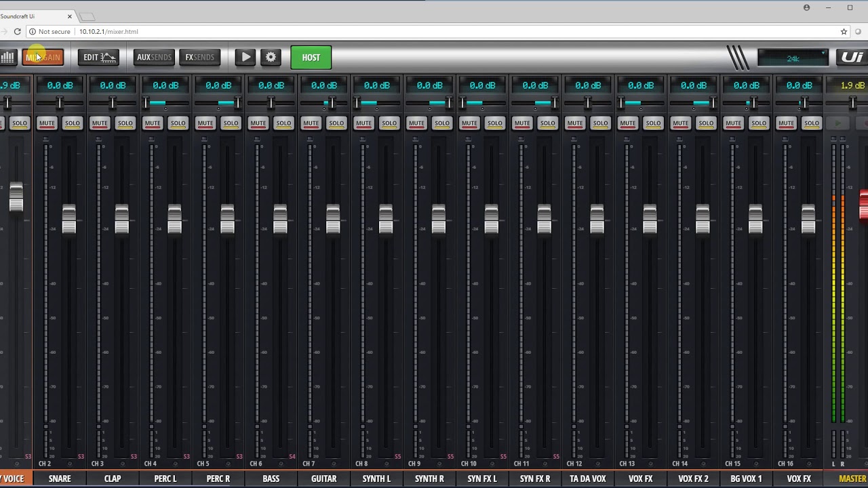
Task: Select the BASS channel label
Action: pos(271,479)
